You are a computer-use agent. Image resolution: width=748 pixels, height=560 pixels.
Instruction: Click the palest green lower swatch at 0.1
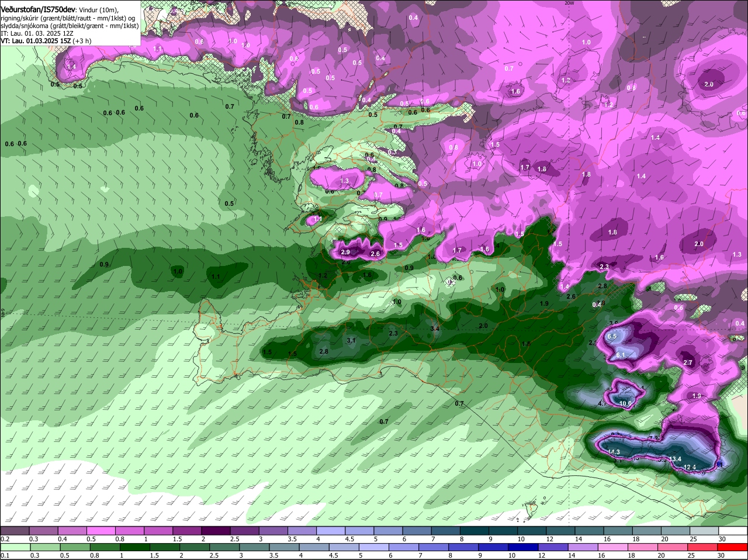pos(15,547)
